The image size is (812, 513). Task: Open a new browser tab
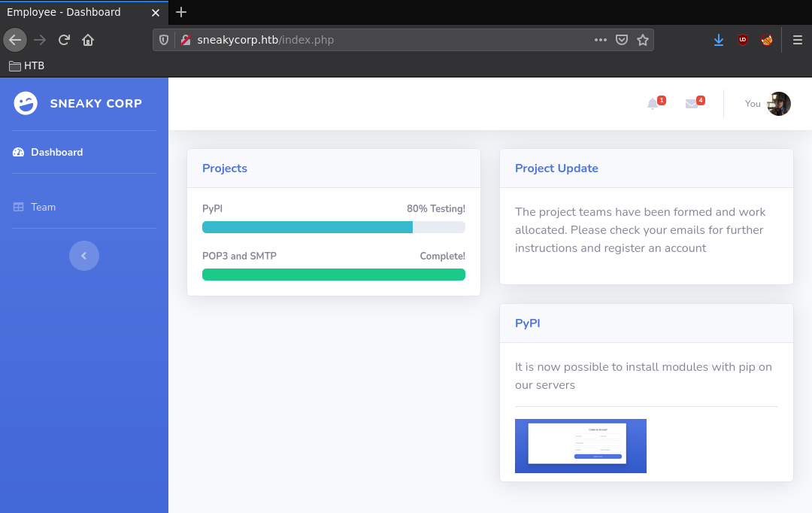pos(181,12)
